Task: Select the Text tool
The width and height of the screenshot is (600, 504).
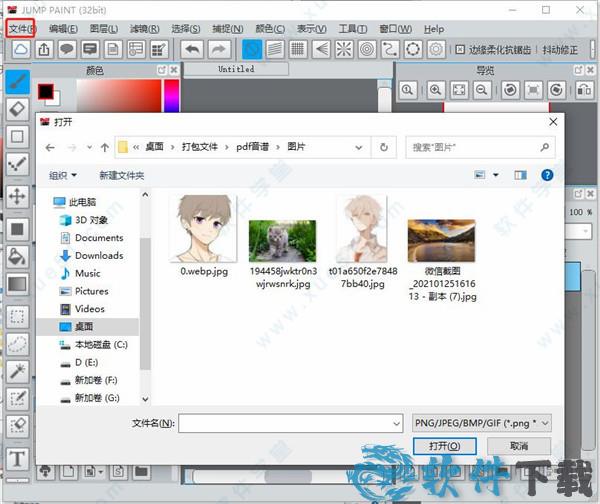Action: 17,459
